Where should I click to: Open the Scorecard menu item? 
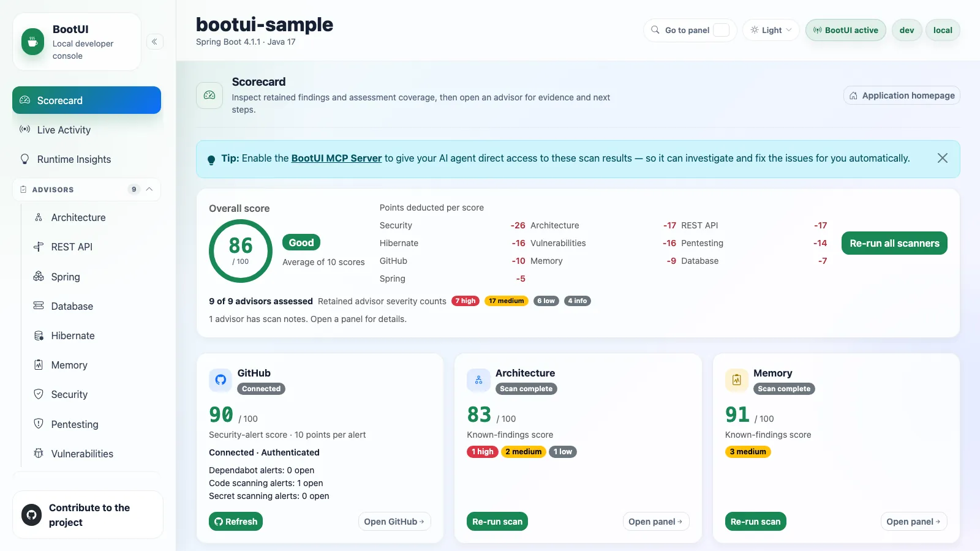point(87,100)
